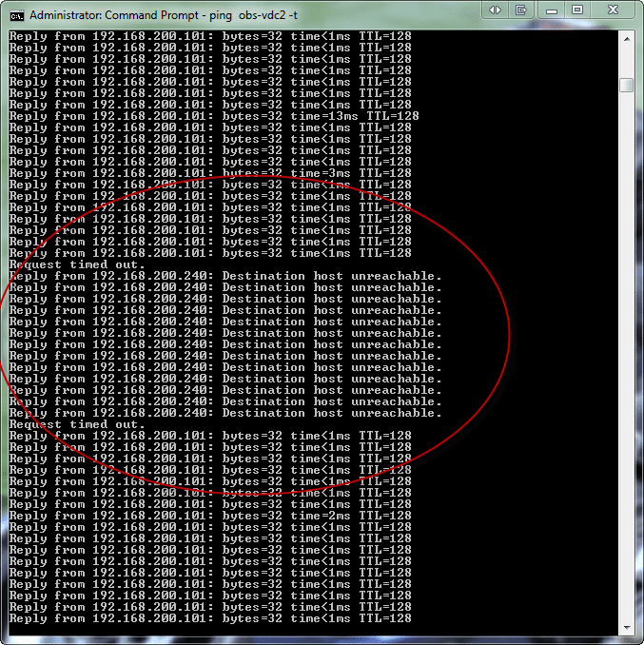Click the left-right arrows title bar button
Viewport: 644px width, 645px height.
click(x=496, y=10)
